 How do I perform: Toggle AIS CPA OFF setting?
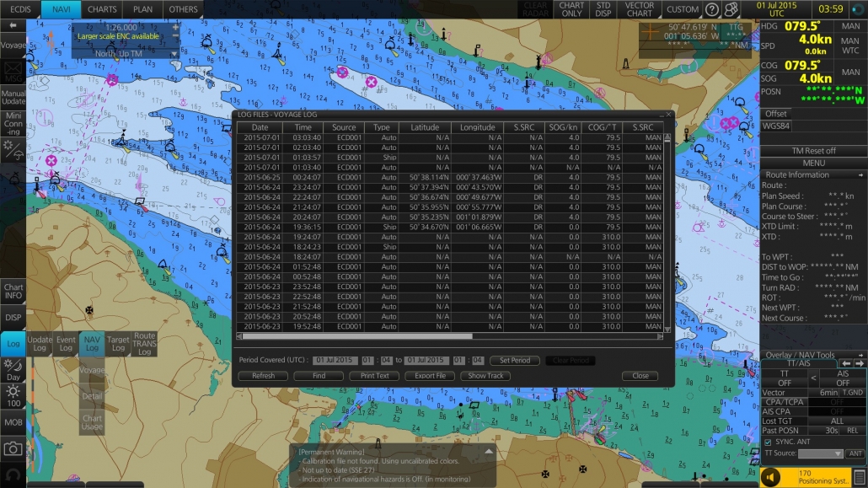point(837,411)
